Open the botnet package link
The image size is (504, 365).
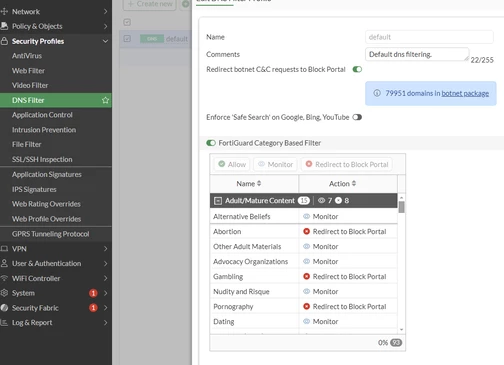[x=465, y=93]
